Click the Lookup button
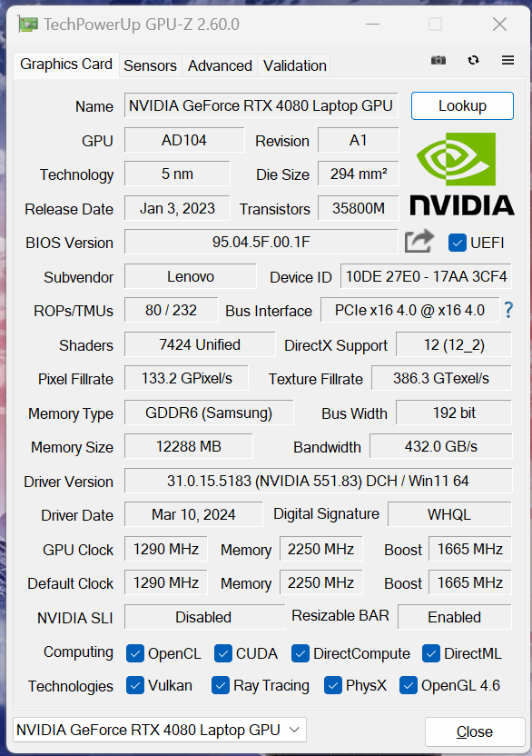The image size is (532, 756). (462, 105)
